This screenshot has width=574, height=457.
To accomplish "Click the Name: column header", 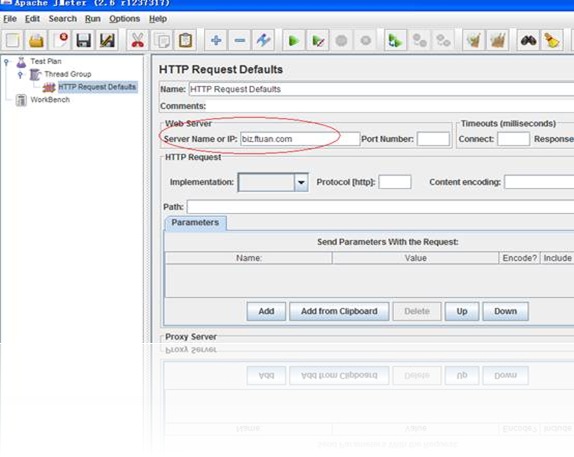I will (x=249, y=258).
